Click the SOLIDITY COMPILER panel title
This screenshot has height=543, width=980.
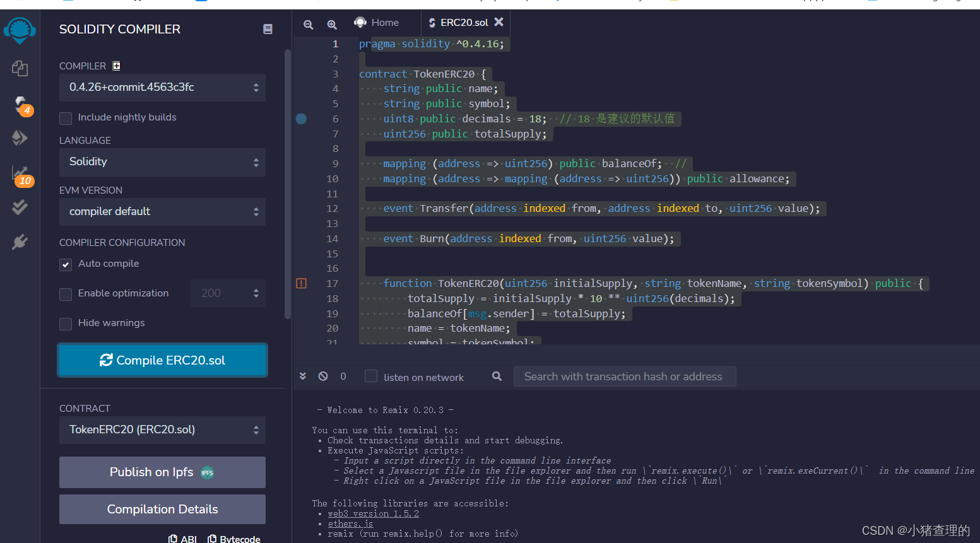[x=120, y=29]
